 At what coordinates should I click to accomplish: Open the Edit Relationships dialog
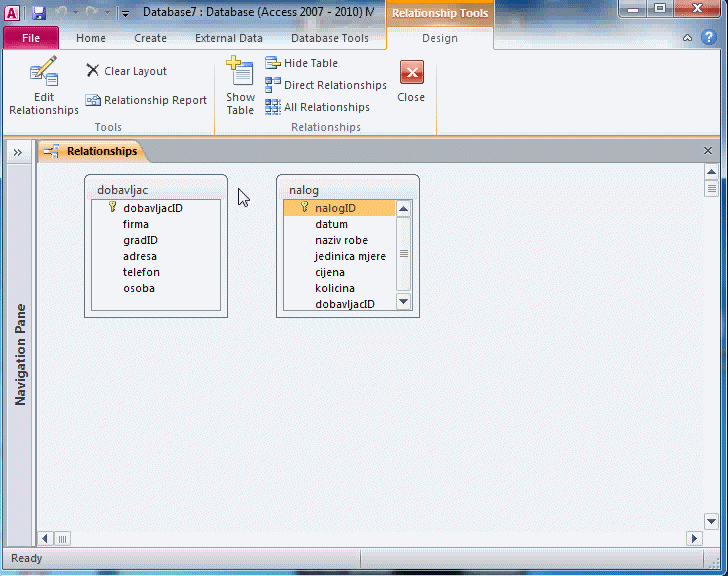pos(43,86)
